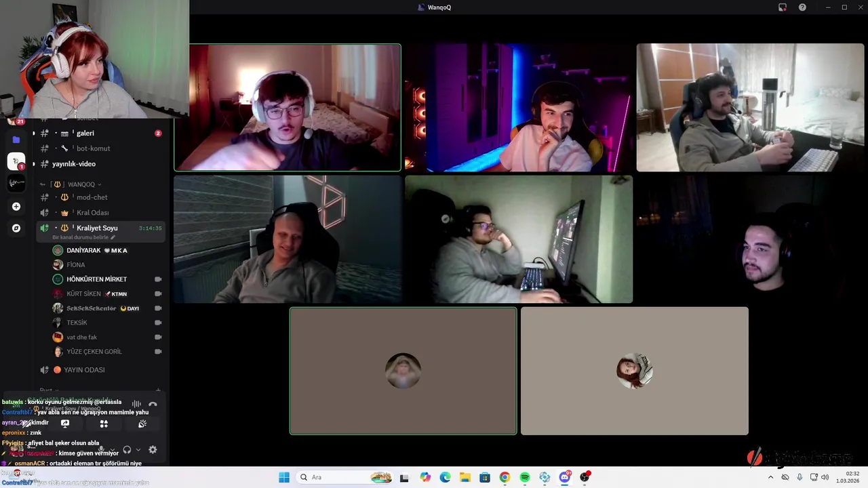Open the Windows Start menu
Viewport: 868px width, 488px height.
pos(284,477)
